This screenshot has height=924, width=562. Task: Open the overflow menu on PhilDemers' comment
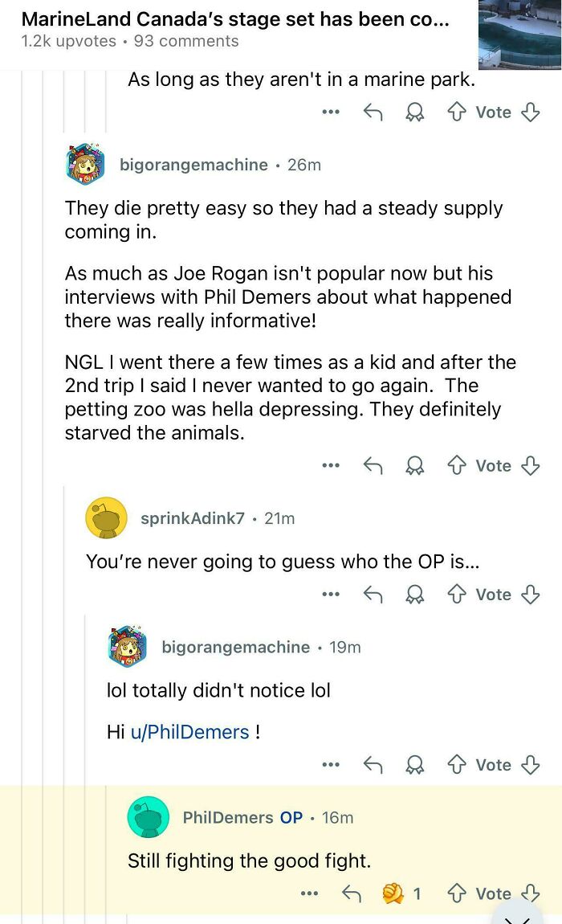[308, 893]
